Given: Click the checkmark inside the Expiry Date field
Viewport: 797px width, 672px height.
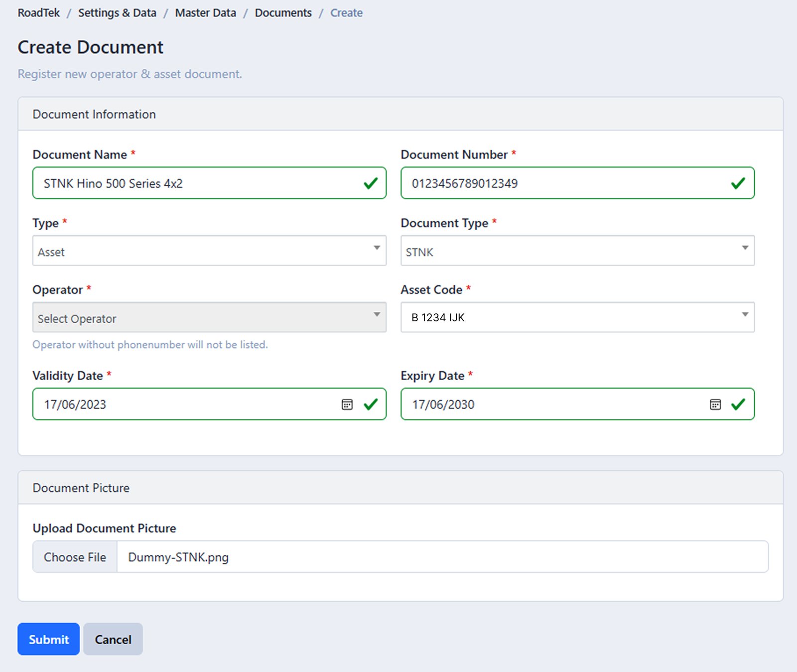Looking at the screenshot, I should click(x=739, y=404).
